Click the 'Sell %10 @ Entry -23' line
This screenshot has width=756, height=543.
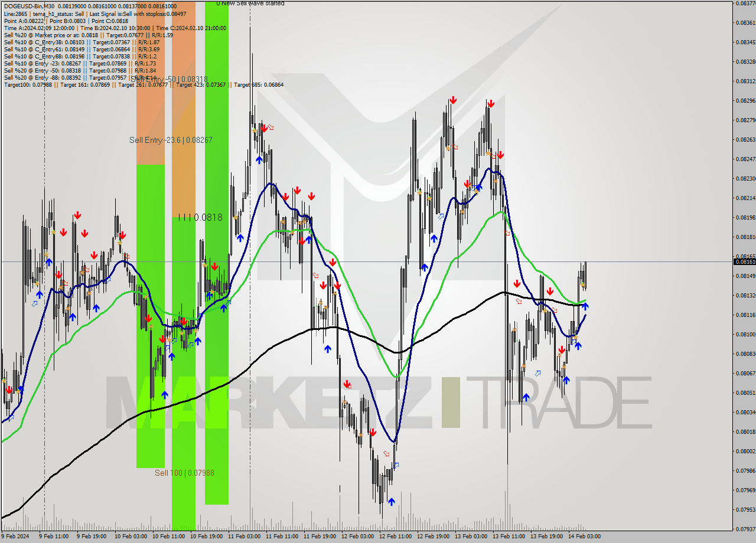(x=80, y=63)
